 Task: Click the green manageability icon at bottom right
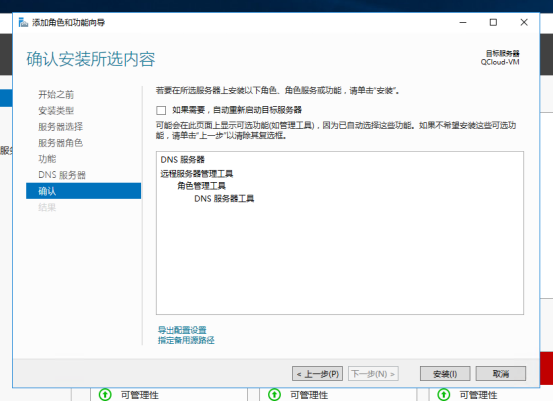(444, 395)
